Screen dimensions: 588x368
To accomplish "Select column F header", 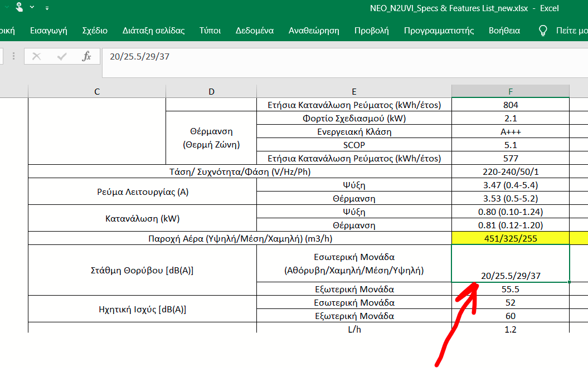I will click(511, 91).
